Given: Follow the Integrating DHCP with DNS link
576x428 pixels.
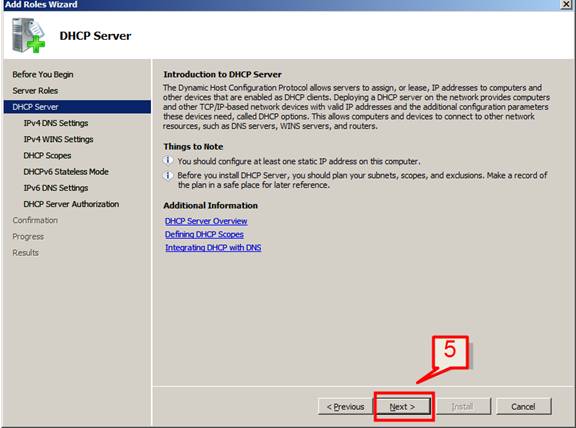Looking at the screenshot, I should coord(213,248).
